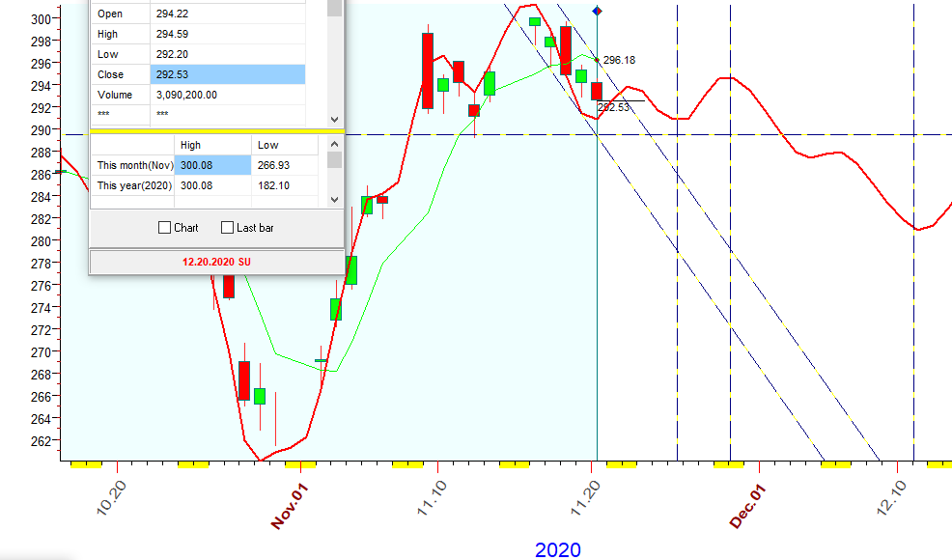Enable the Chart checkbox
Image resolution: width=952 pixels, height=560 pixels.
[x=165, y=228]
